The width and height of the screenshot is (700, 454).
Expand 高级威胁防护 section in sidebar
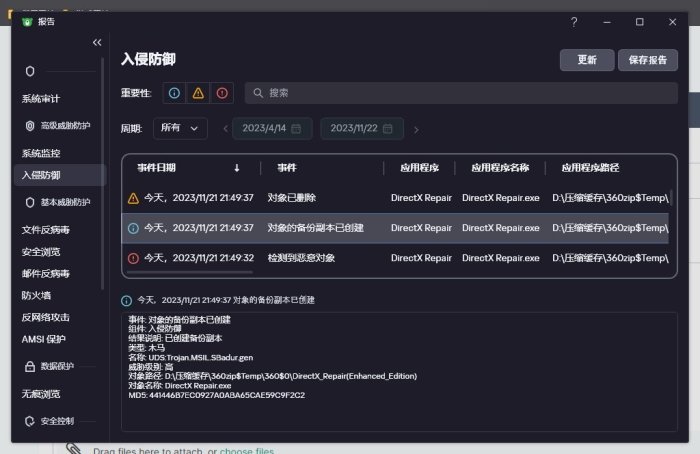click(66, 126)
